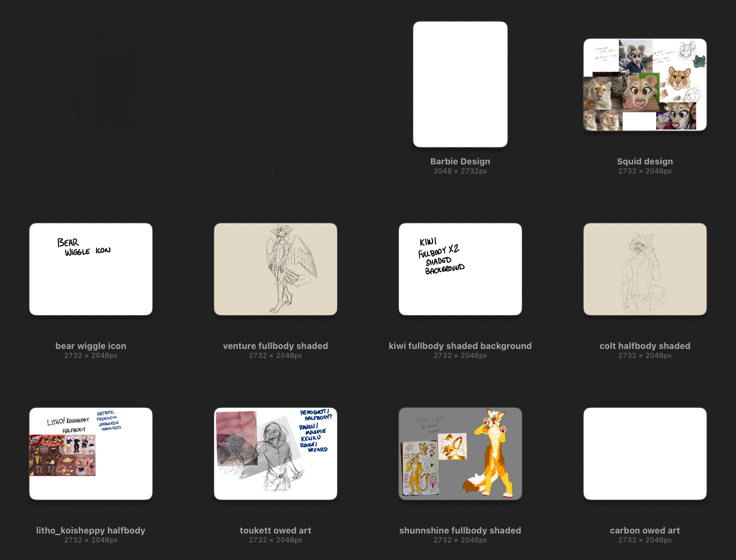Viewport: 736px width, 560px height.
Task: Click the 'shunnshine fullbody shaded' title text
Action: [x=460, y=531]
